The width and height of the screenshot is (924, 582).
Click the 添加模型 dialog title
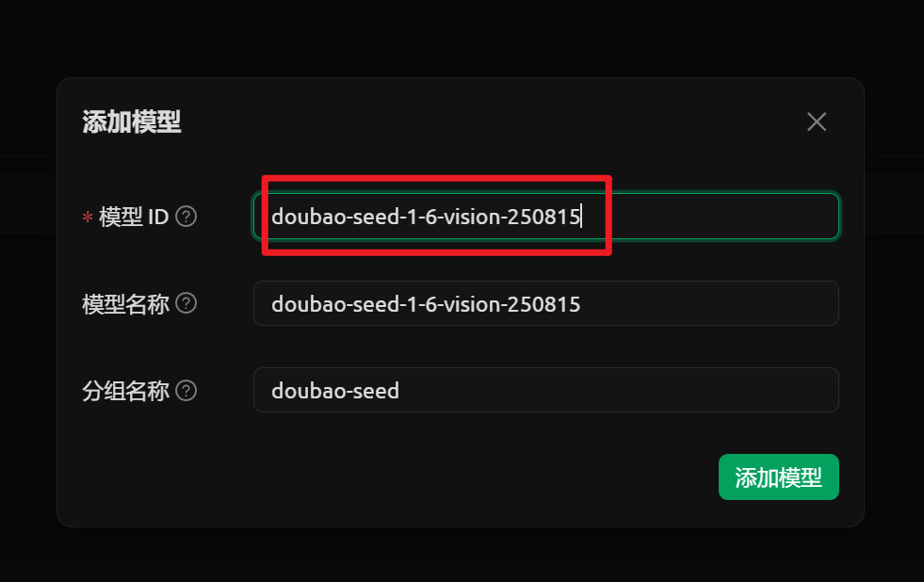(132, 121)
